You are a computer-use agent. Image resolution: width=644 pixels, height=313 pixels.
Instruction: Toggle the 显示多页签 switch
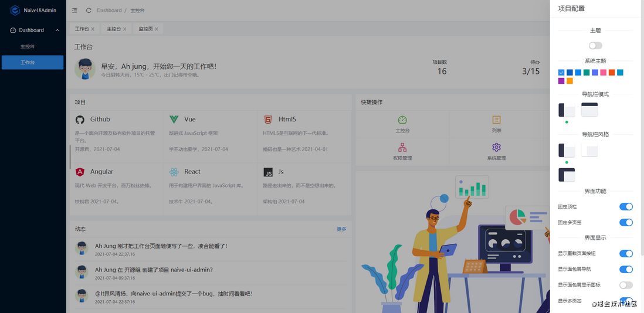tap(626, 301)
